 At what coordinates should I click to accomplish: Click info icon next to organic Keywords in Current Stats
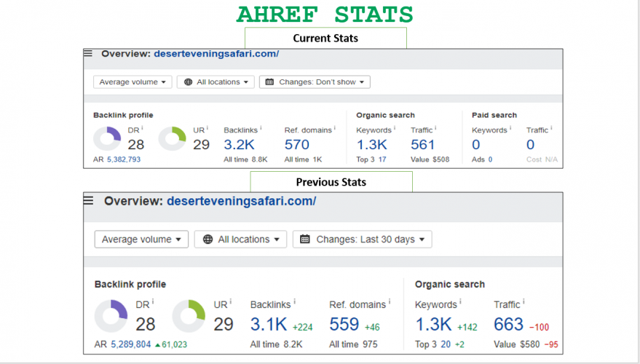coord(395,128)
